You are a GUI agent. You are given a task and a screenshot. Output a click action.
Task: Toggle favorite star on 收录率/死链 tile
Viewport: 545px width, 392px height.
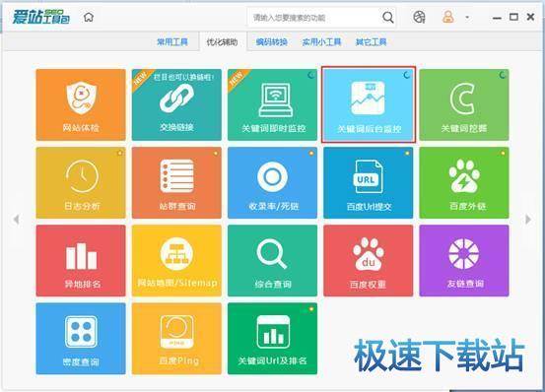(311, 153)
